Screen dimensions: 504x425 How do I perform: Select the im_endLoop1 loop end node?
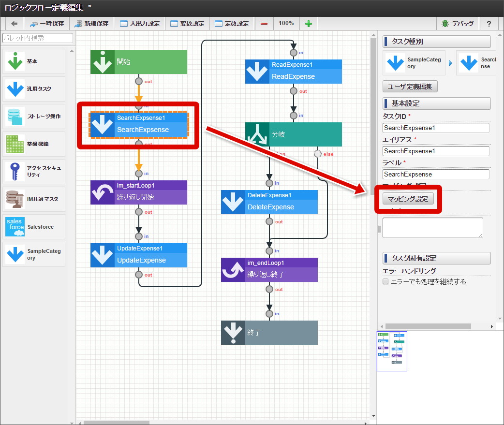[x=269, y=270]
